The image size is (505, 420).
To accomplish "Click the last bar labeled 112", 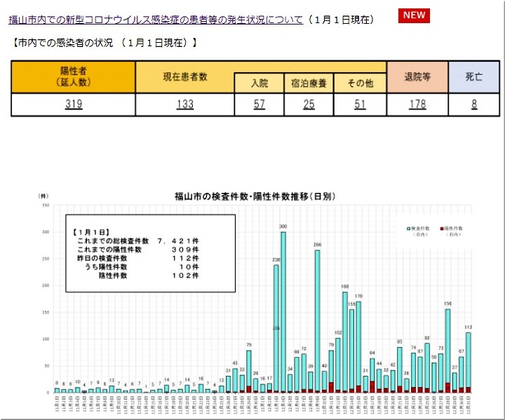I will pos(468,361).
